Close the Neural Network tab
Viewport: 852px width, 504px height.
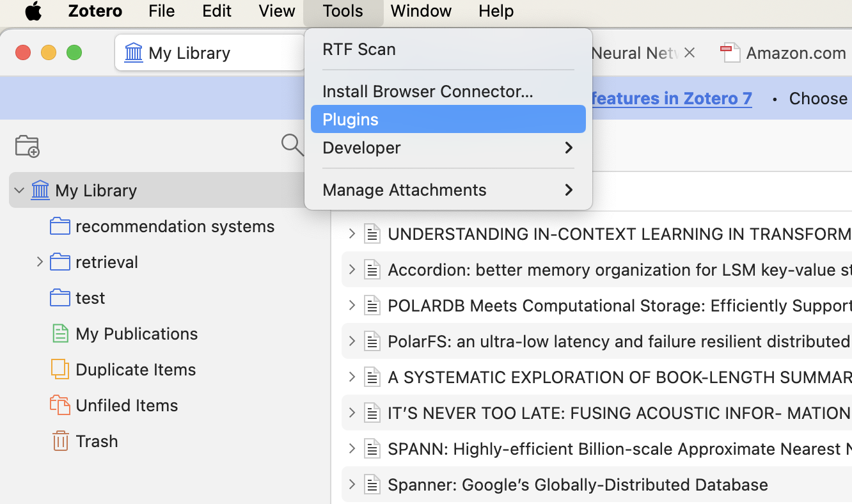click(x=689, y=52)
